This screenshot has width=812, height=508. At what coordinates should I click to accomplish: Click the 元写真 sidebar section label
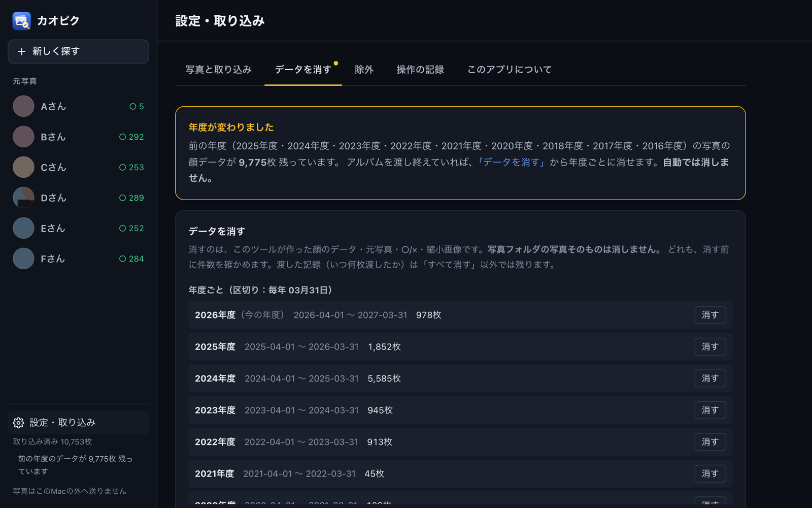[x=24, y=81]
